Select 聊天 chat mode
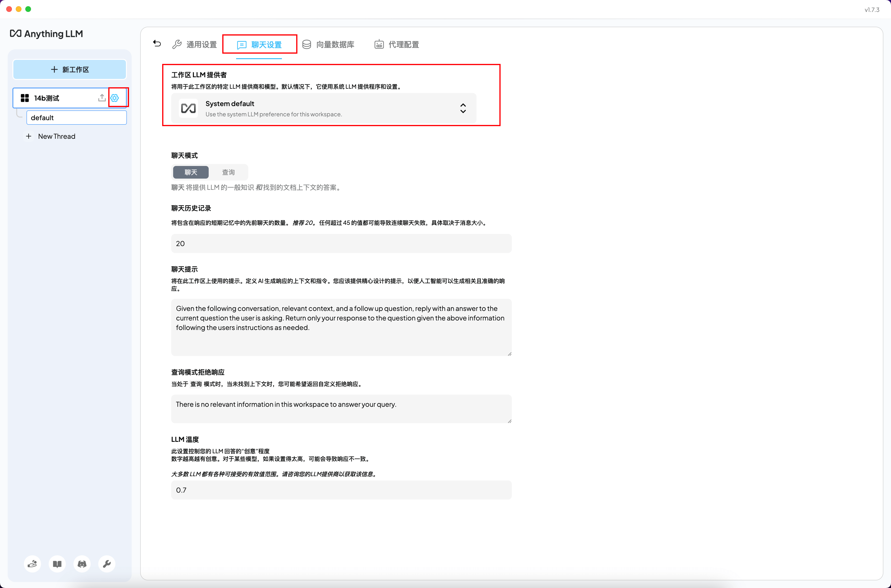Image resolution: width=891 pixels, height=588 pixels. [x=191, y=172]
